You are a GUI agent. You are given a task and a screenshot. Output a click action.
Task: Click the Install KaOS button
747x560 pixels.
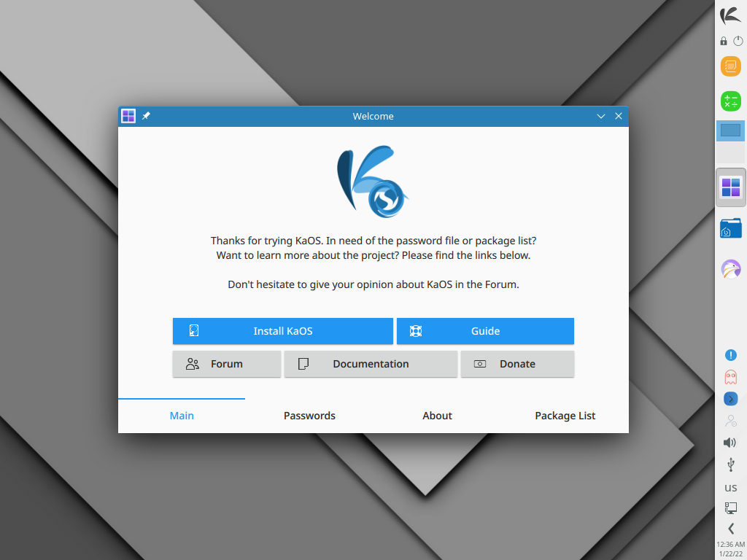282,331
